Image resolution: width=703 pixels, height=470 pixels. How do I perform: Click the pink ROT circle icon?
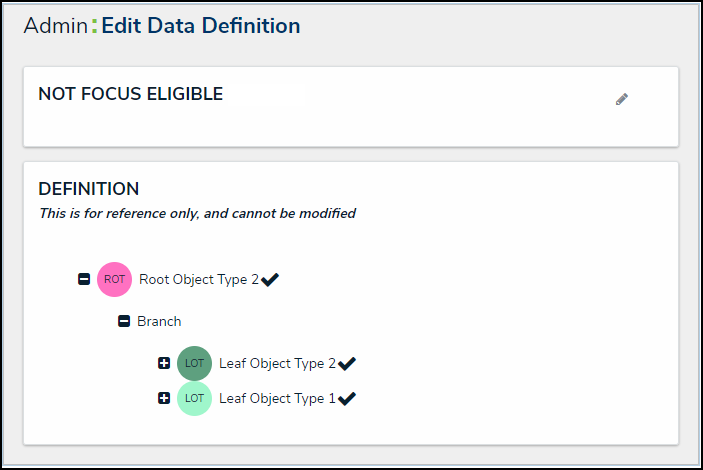114,280
